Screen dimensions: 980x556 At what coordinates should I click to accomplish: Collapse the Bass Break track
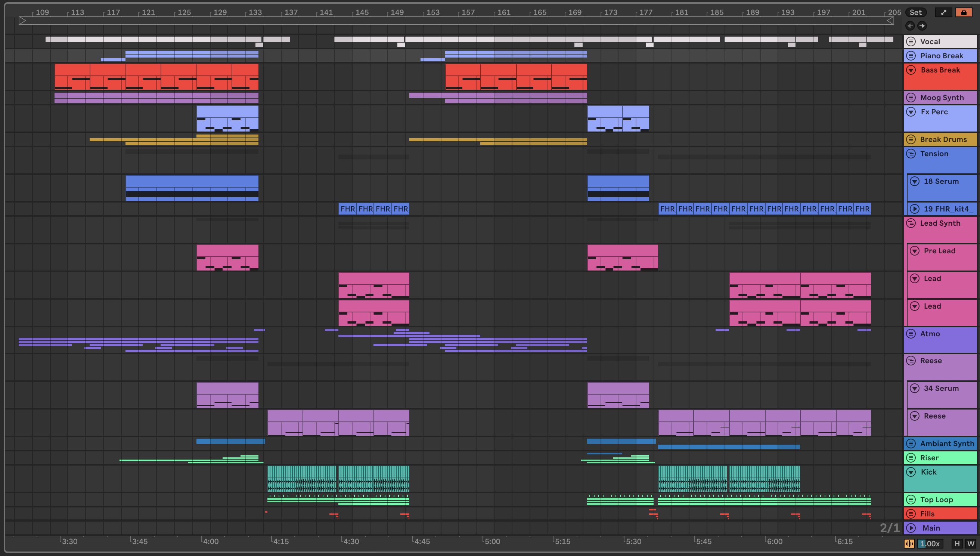(x=911, y=70)
